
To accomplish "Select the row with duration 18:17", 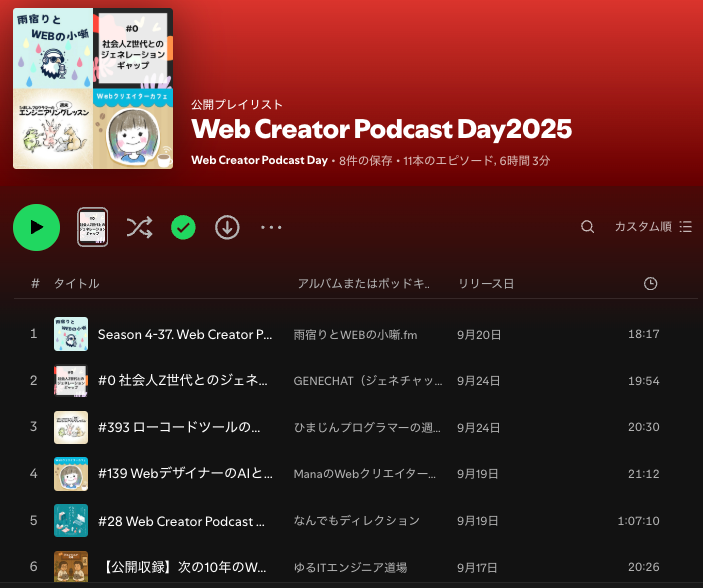I will tap(355, 334).
